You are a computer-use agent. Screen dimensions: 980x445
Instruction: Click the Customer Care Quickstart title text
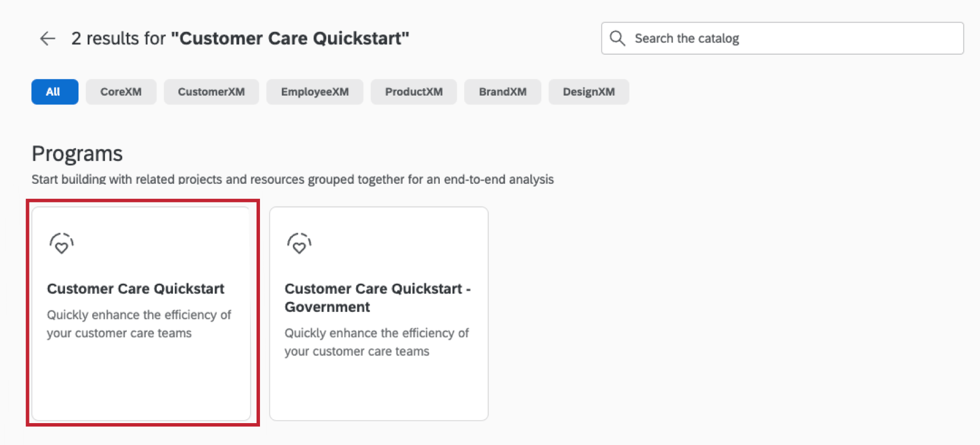pyautogui.click(x=136, y=288)
